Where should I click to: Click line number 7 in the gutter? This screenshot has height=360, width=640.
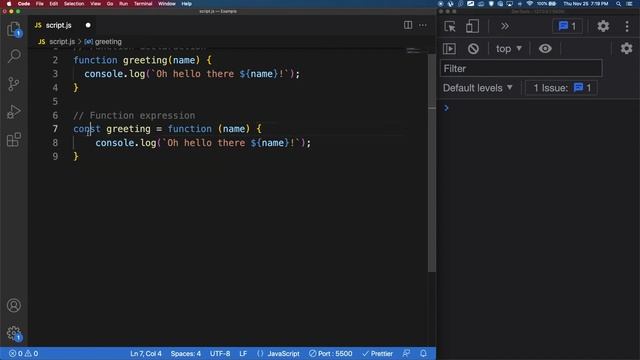click(55, 129)
